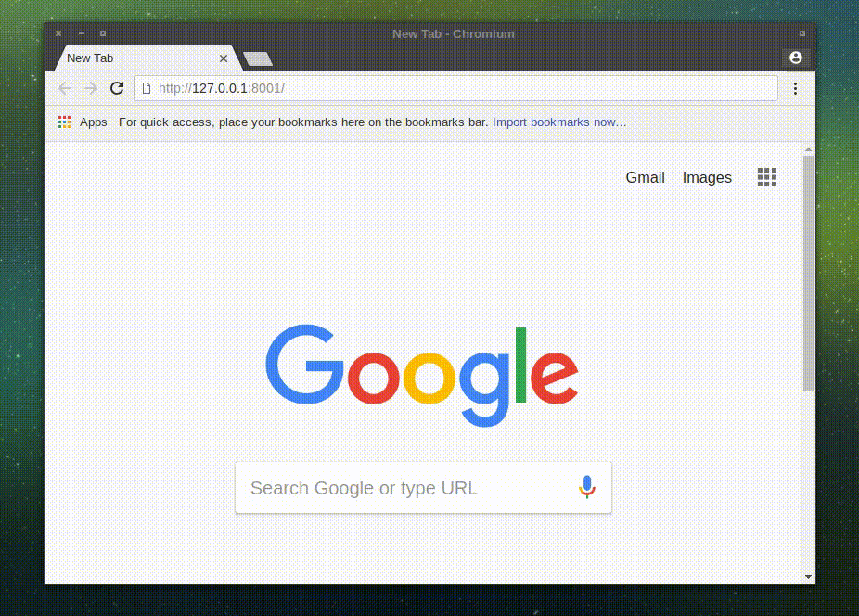Click the right-side title bar window button
The width and height of the screenshot is (859, 616).
coord(802,33)
